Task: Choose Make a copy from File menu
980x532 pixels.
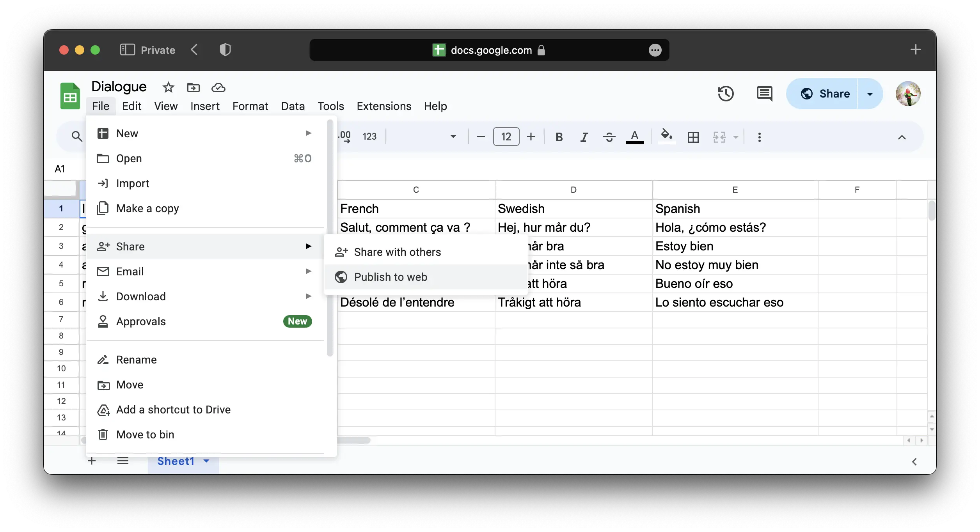Action: point(147,208)
